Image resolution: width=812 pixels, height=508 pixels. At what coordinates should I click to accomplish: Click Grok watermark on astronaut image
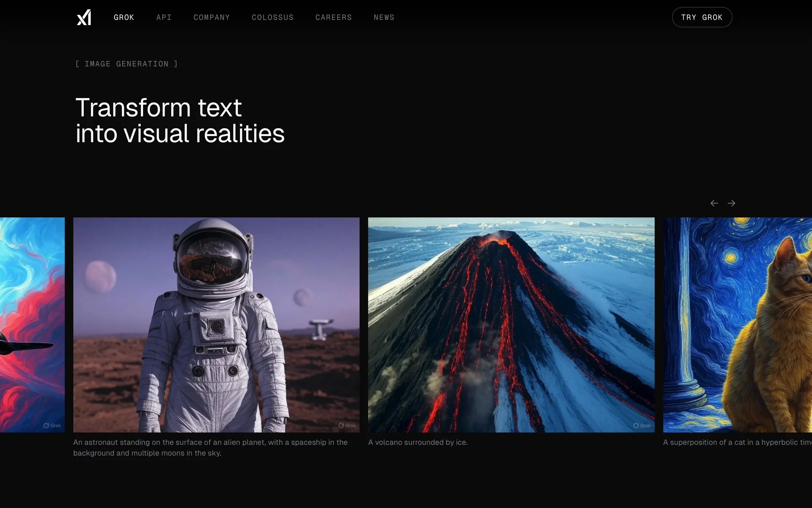coord(347,425)
